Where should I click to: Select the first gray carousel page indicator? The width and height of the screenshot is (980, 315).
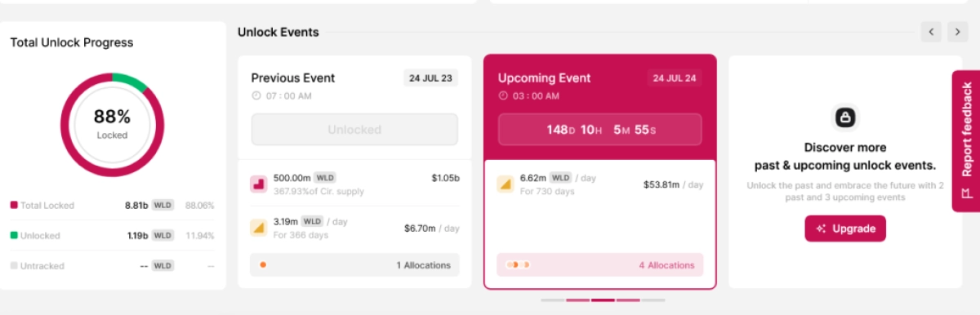click(x=553, y=300)
